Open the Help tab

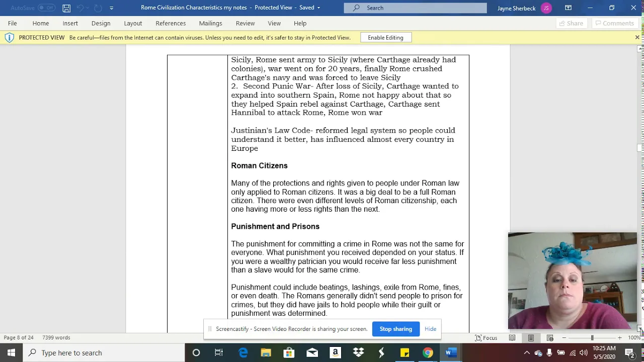point(300,23)
